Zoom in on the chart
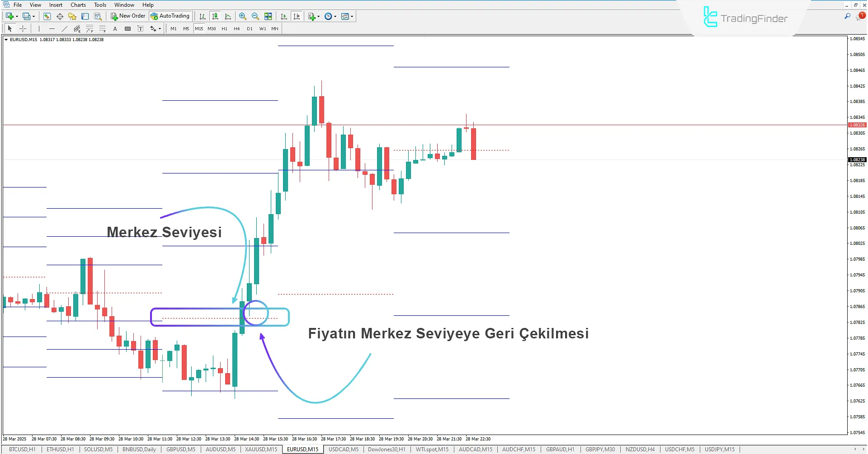Viewport: 868px width, 454px height. coord(243,16)
